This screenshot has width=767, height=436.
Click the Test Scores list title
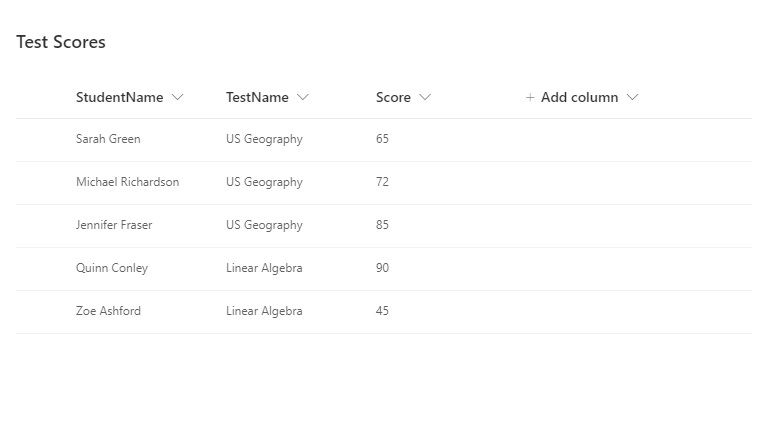pos(61,42)
